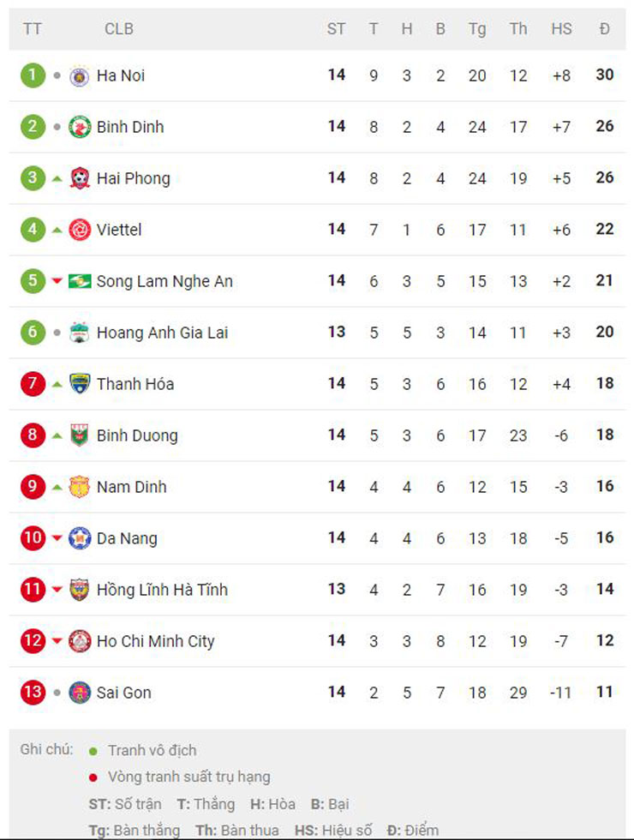Click the Hai Phong club logo
The image size is (634, 840).
point(80,178)
